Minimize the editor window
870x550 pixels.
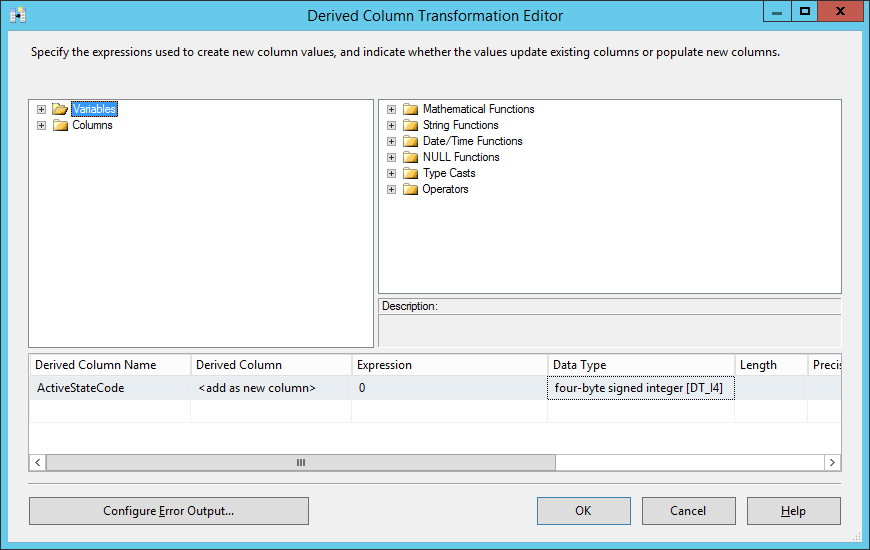777,12
